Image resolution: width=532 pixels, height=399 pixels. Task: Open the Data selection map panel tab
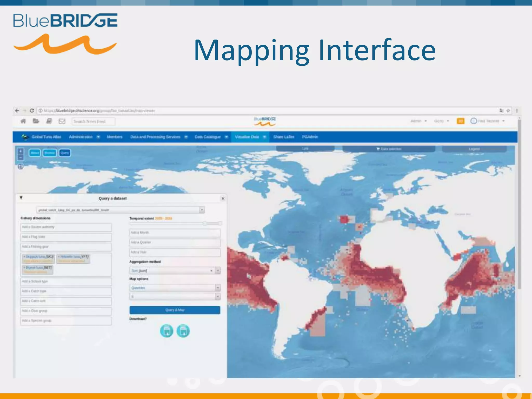(x=389, y=149)
